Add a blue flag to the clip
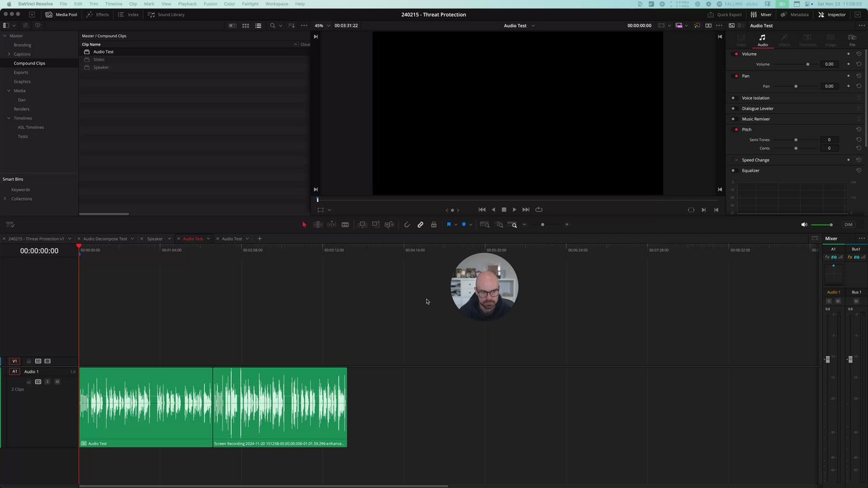 (448, 224)
